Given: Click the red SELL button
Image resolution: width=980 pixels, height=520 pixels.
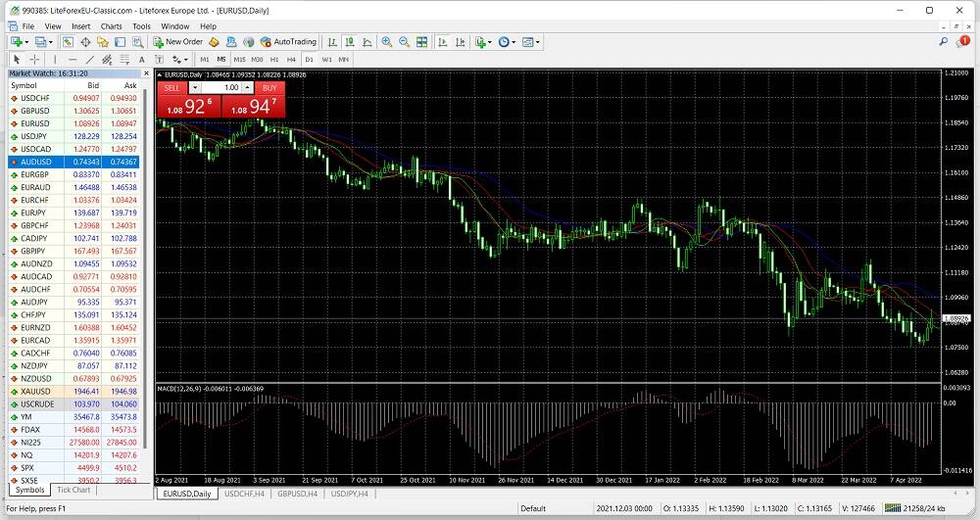Looking at the screenshot, I should [x=171, y=88].
